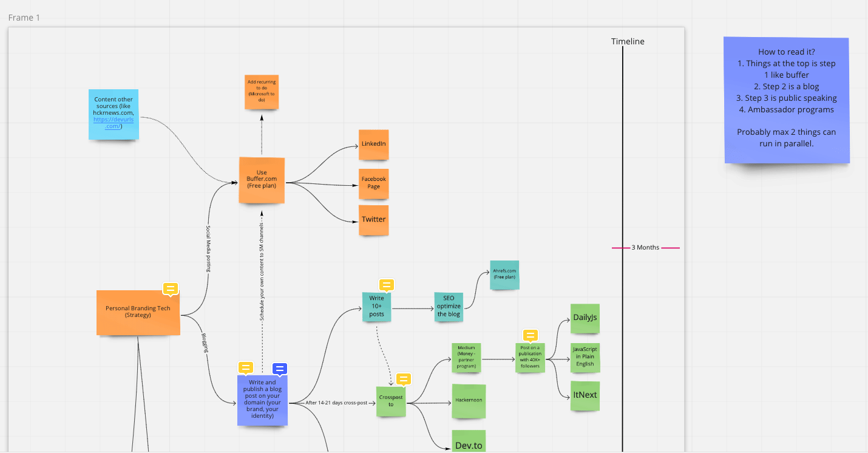Select the Timeline heading text
This screenshot has height=453, width=868.
coord(628,41)
